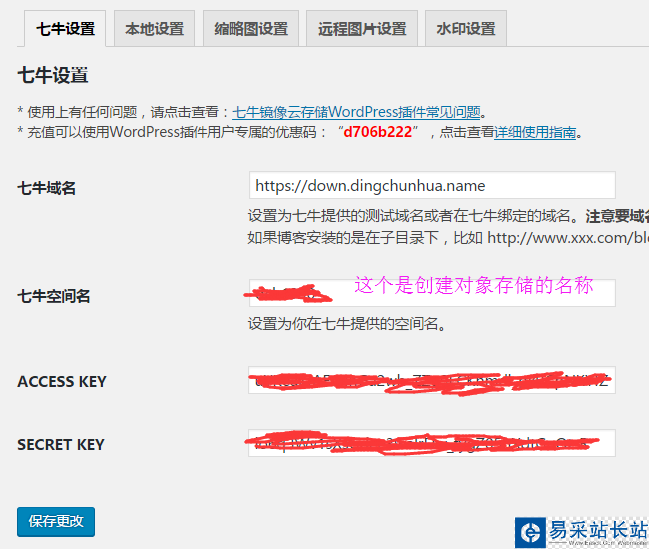Select the ACCESS KEY input field

(x=432, y=380)
